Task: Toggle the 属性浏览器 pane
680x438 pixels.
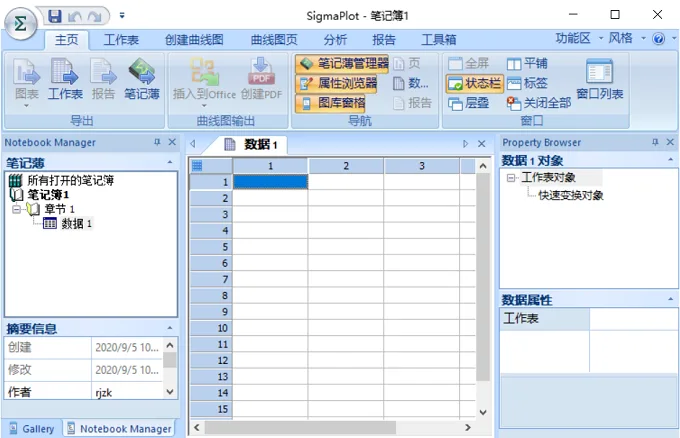Action: (336, 83)
